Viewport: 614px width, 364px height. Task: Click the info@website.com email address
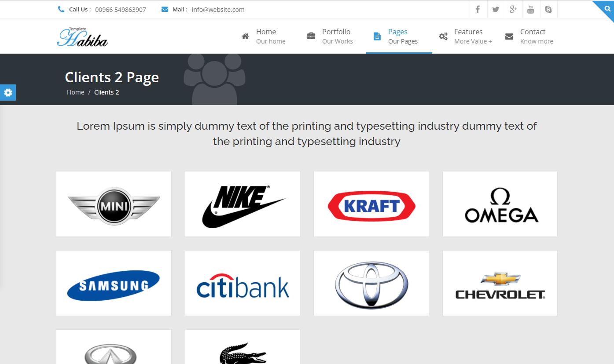coord(218,9)
